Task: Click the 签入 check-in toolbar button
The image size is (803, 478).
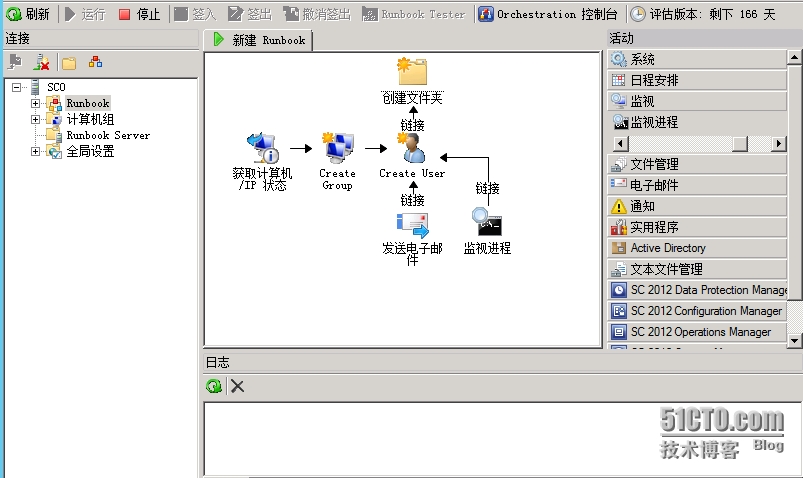Action: (195, 14)
